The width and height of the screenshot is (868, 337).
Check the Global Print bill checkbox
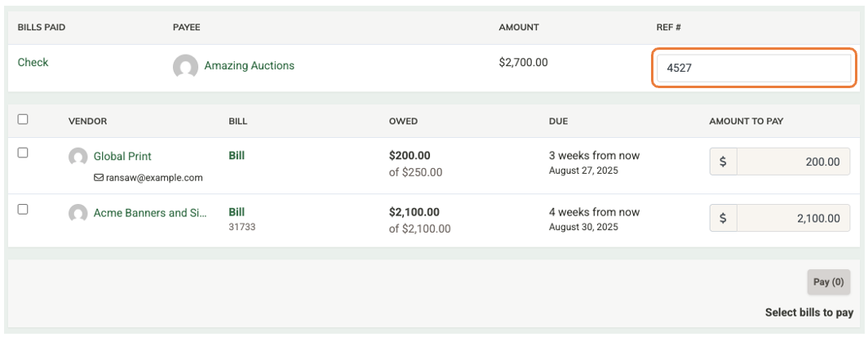(23, 153)
